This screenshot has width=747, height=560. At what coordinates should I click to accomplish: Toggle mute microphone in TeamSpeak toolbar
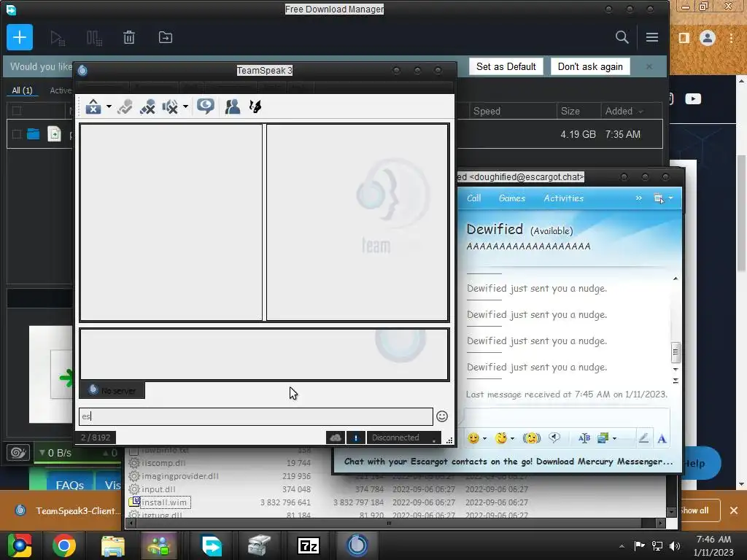[147, 106]
